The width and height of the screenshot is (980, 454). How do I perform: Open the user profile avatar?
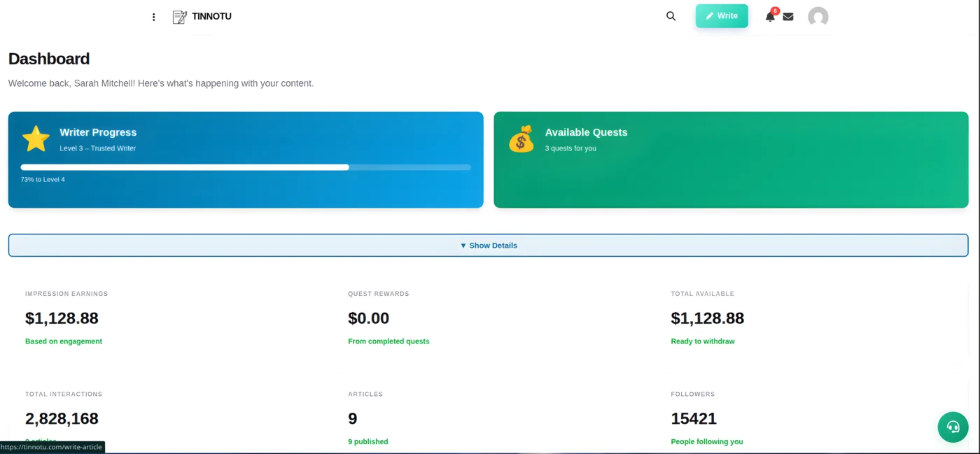click(x=818, y=17)
